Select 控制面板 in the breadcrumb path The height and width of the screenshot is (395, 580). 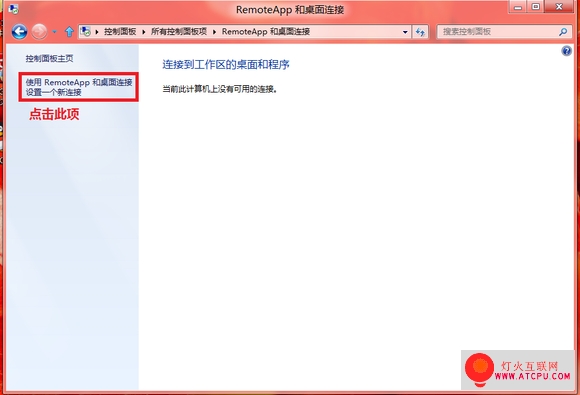(x=120, y=32)
